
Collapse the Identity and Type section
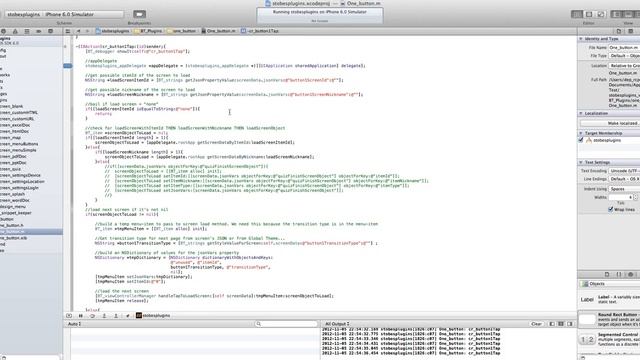tap(581, 39)
